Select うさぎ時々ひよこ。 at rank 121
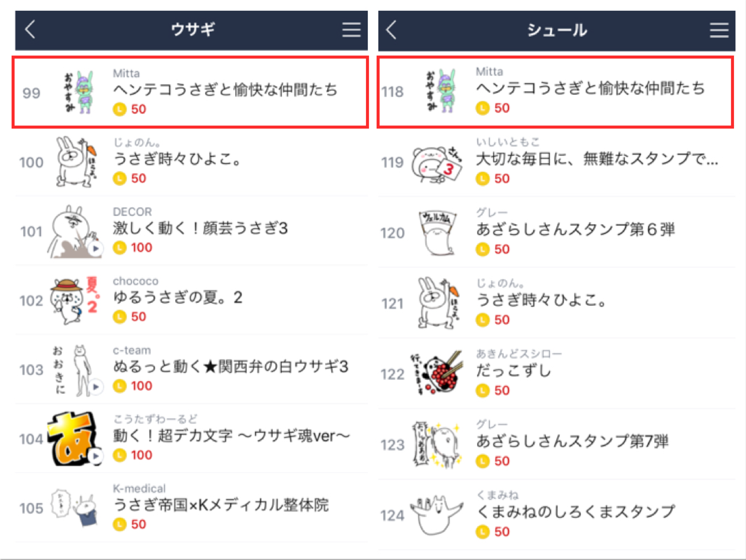Image resolution: width=746 pixels, height=560 pixels. pyautogui.click(x=556, y=303)
